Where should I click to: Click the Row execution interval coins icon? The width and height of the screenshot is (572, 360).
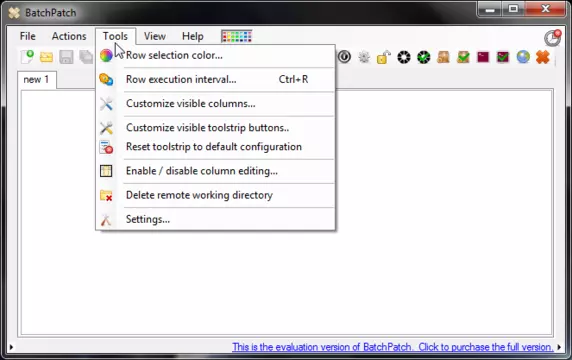tap(106, 79)
